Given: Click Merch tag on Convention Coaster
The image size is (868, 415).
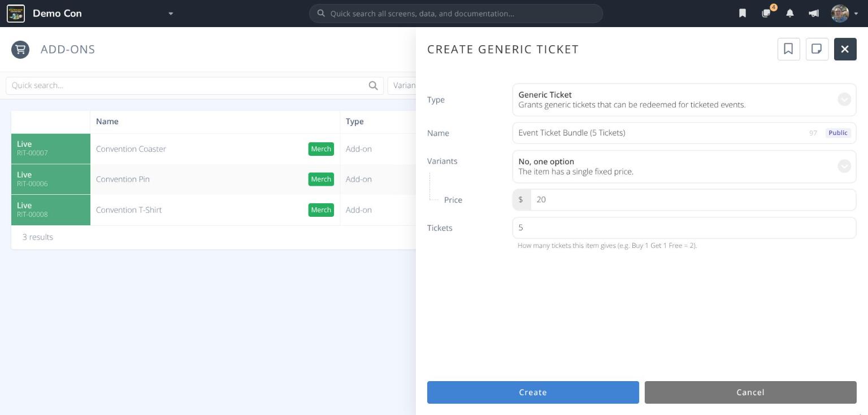Looking at the screenshot, I should coord(321,149).
